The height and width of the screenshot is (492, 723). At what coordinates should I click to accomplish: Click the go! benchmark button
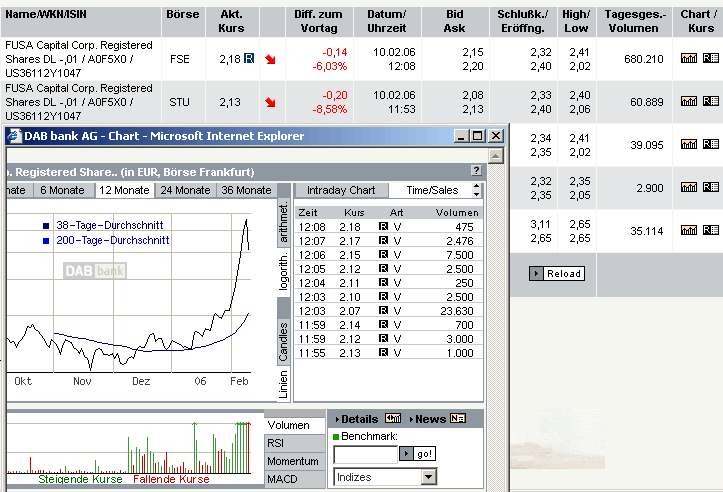pyautogui.click(x=425, y=454)
